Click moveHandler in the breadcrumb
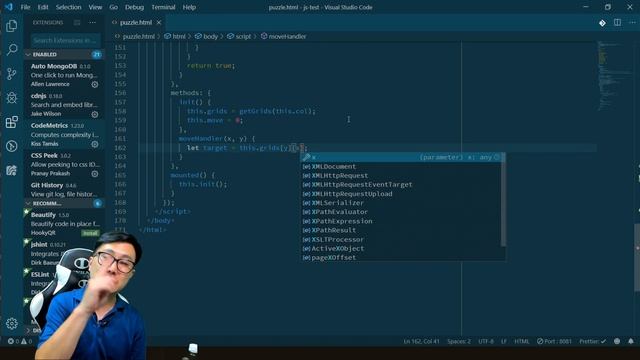640x360 pixels. pos(287,36)
